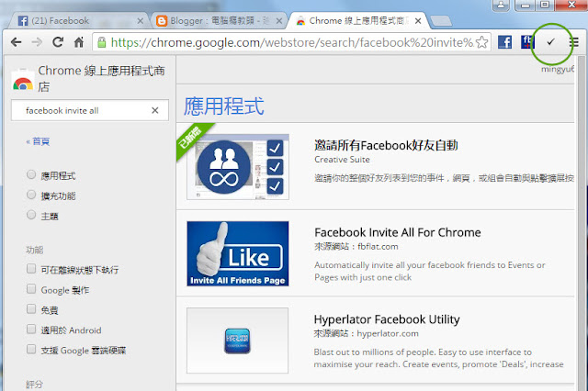
Task: Clear the facebook invite all search box
Action: coord(155,110)
